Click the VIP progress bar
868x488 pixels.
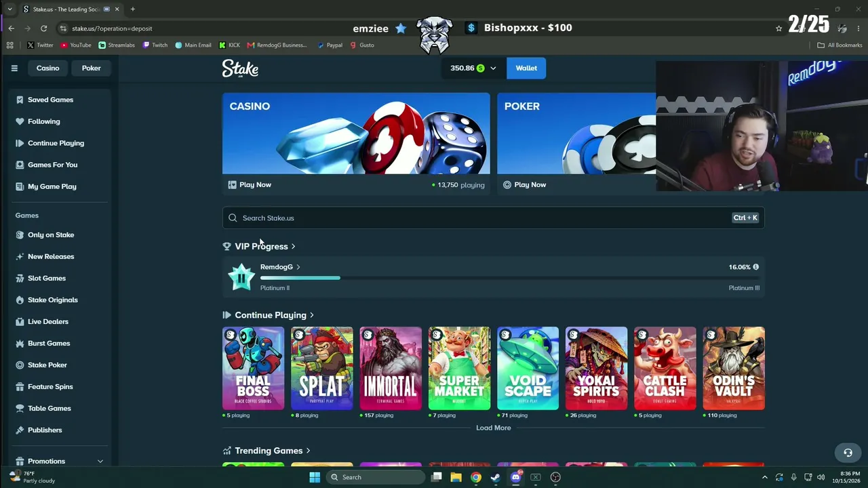pos(510,278)
